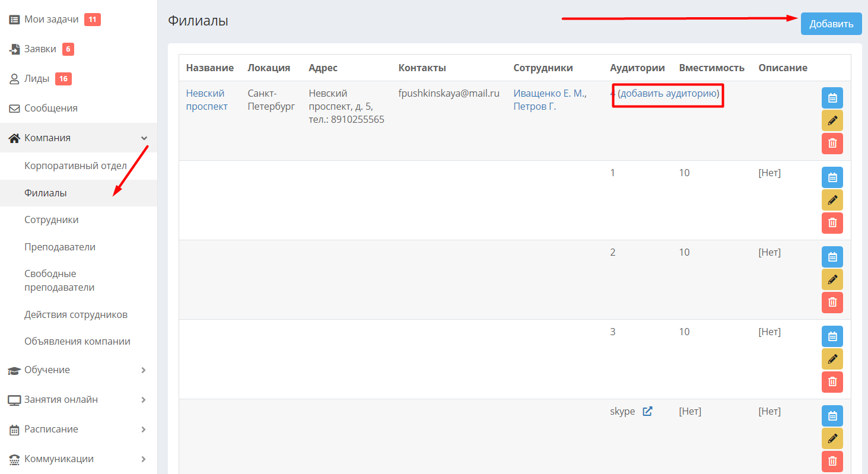Click the Компания house icon

pos(14,138)
